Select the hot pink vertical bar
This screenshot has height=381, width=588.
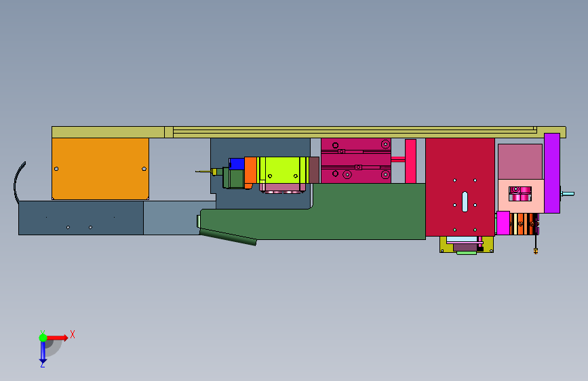(410, 161)
